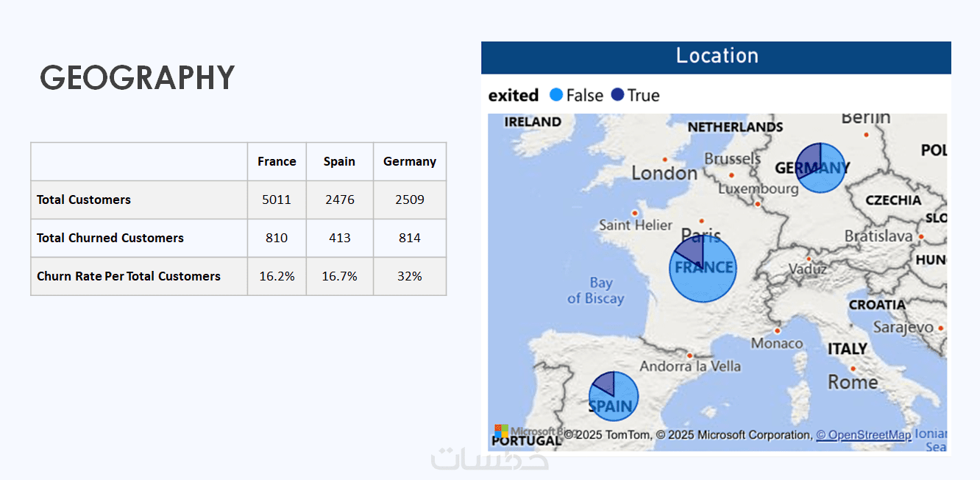Click France total customers cell 5011
Screen dimensions: 980x480
point(277,200)
